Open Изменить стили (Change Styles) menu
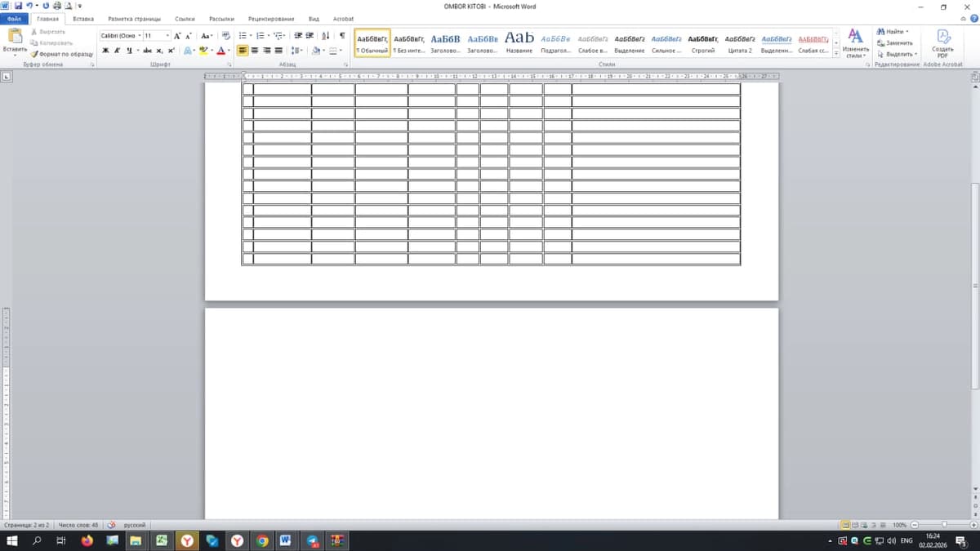This screenshot has width=980, height=551. [x=855, y=42]
